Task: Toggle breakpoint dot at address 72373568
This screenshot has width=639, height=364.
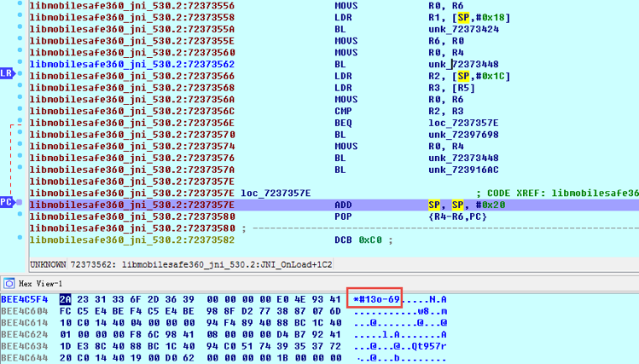Action: pyautogui.click(x=20, y=85)
